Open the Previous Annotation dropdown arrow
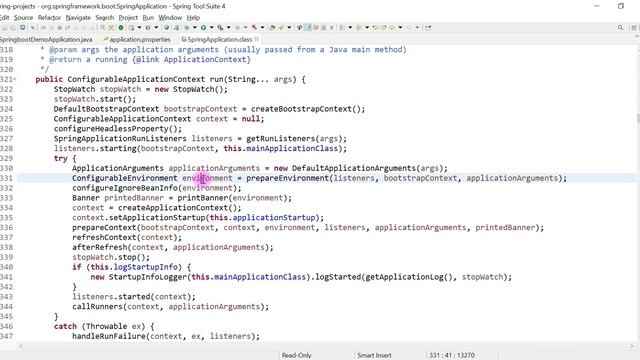This screenshot has width=640, height=360. 367,28
